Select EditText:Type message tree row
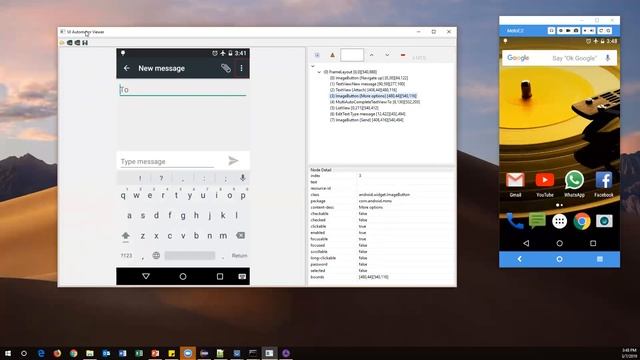Screen dimensions: 640x360 click(367, 114)
